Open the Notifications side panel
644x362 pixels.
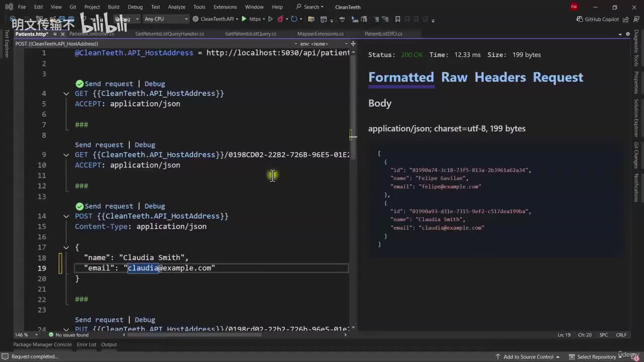(x=636, y=188)
